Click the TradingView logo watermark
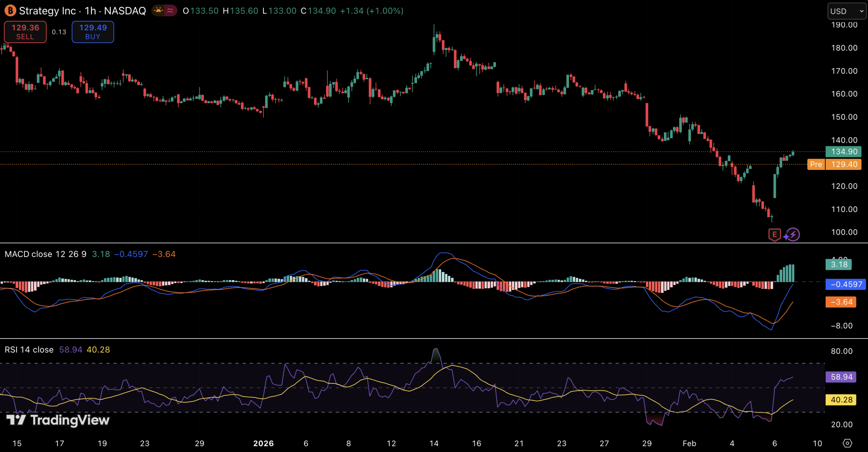 (x=58, y=420)
